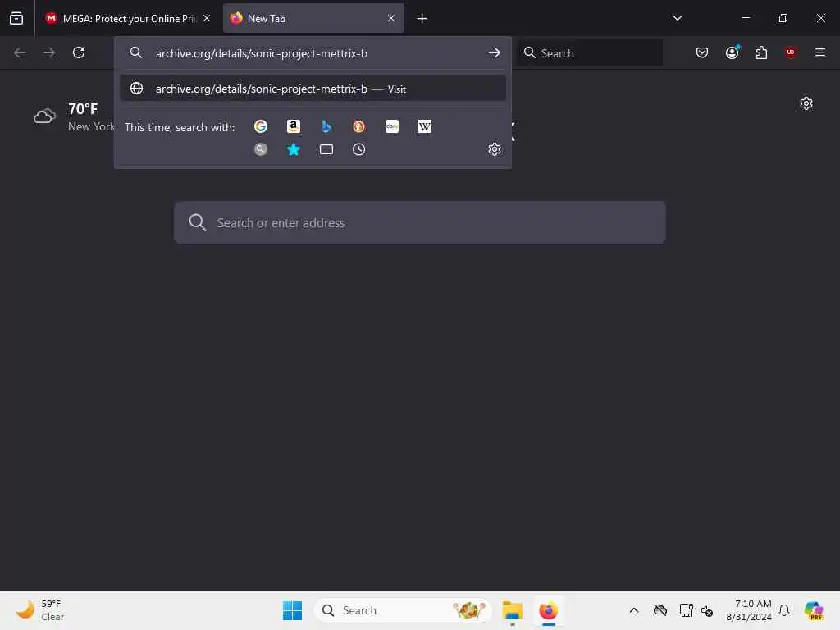Search this time with Wikipedia
This screenshot has width=840, height=630.
[x=425, y=126]
